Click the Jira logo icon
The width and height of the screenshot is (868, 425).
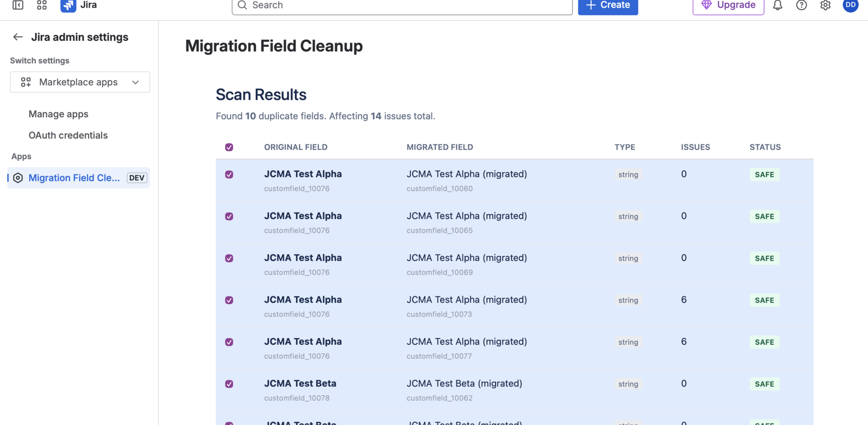(x=67, y=6)
